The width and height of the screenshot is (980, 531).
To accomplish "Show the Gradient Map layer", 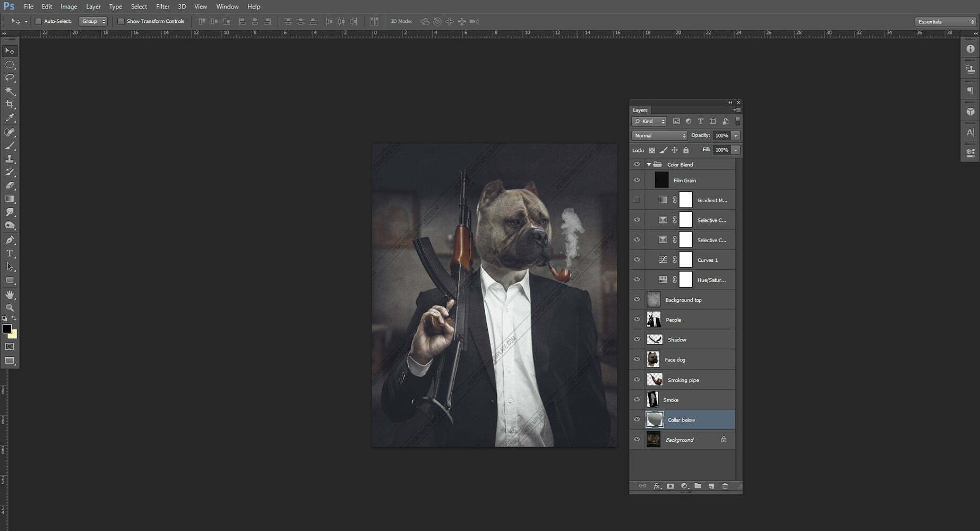I will [x=637, y=200].
